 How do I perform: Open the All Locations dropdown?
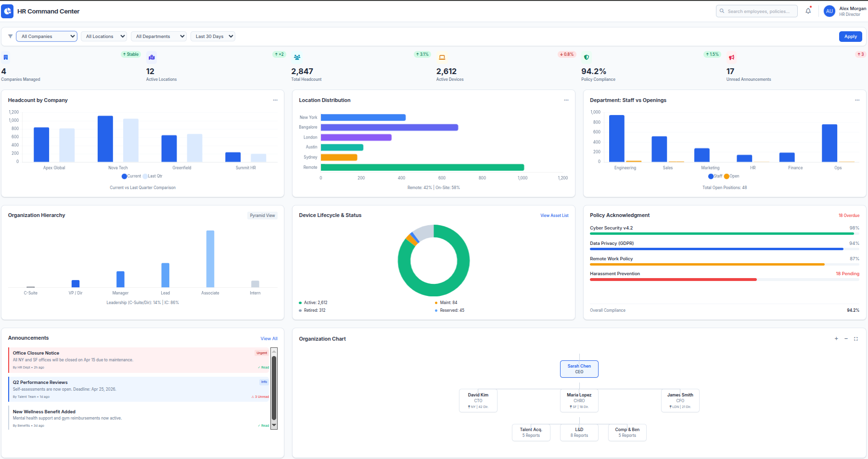click(x=104, y=37)
